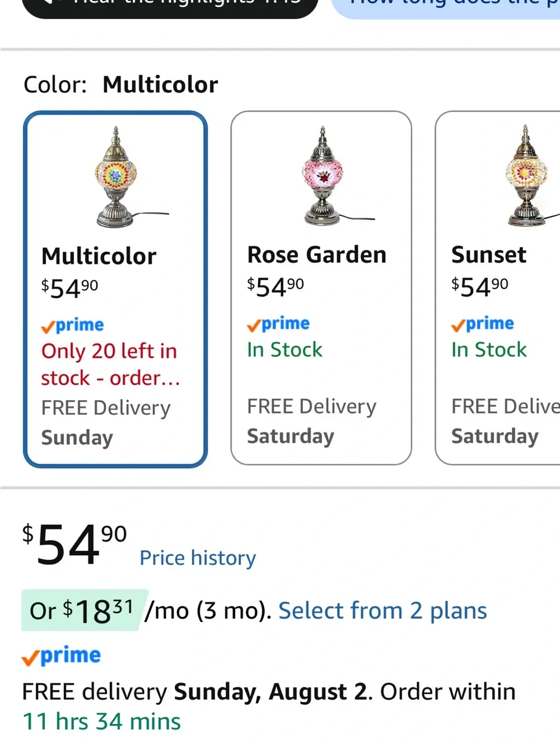Tap the Prime logo in Rose Garden card
The image size is (560, 747).
[278, 323]
